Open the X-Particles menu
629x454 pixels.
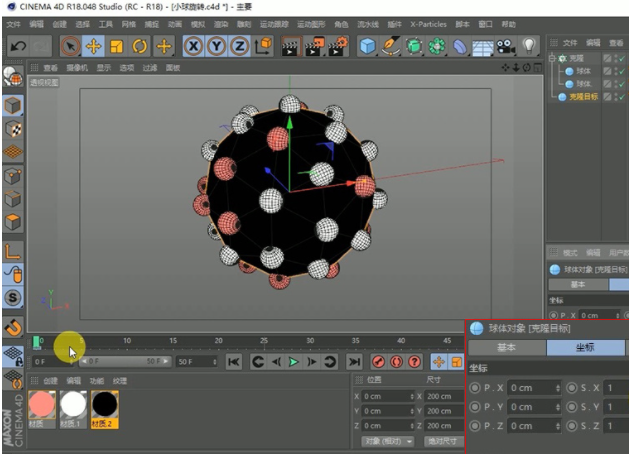(x=428, y=24)
